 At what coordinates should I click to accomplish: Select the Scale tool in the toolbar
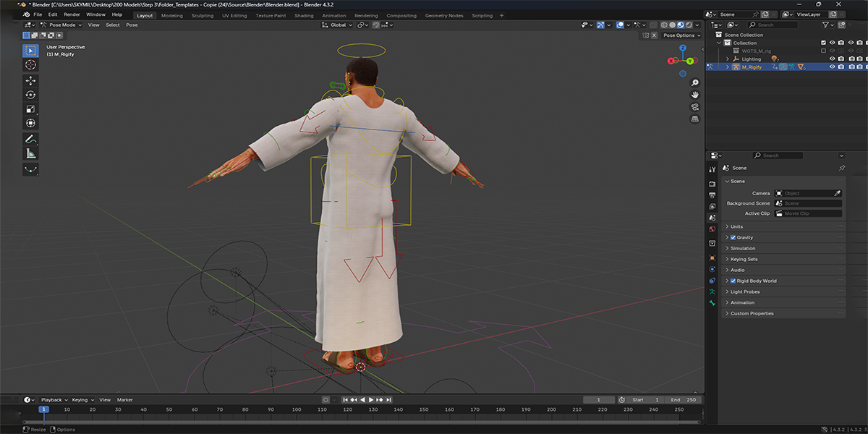(30, 109)
